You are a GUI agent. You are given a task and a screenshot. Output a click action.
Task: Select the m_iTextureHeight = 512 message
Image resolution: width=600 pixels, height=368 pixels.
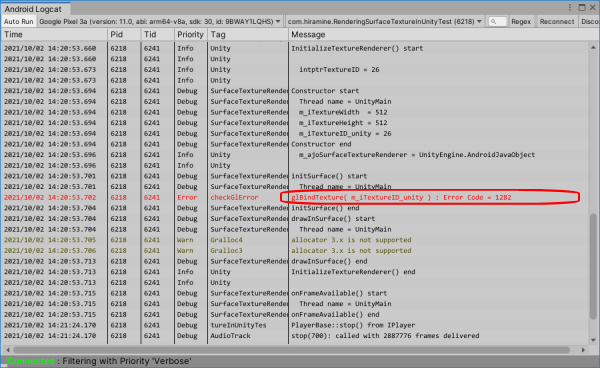pyautogui.click(x=343, y=123)
